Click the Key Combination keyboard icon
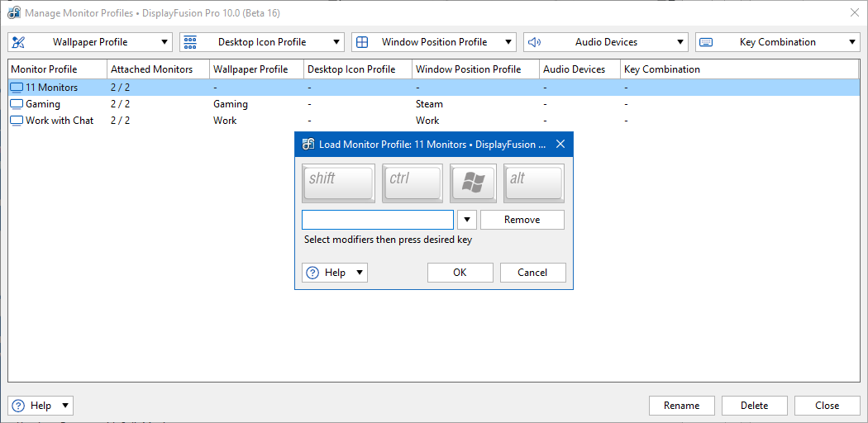Screen dimensions: 868x423 click(x=706, y=42)
